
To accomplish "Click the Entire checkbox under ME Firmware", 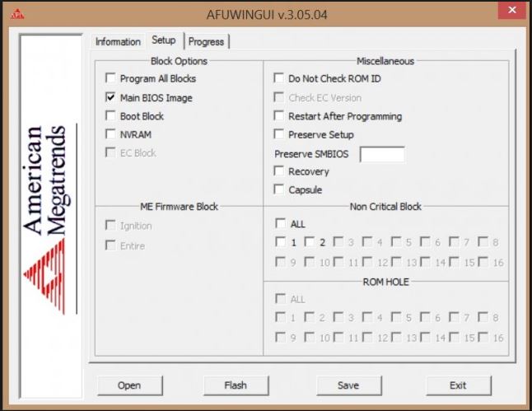I will coord(110,245).
